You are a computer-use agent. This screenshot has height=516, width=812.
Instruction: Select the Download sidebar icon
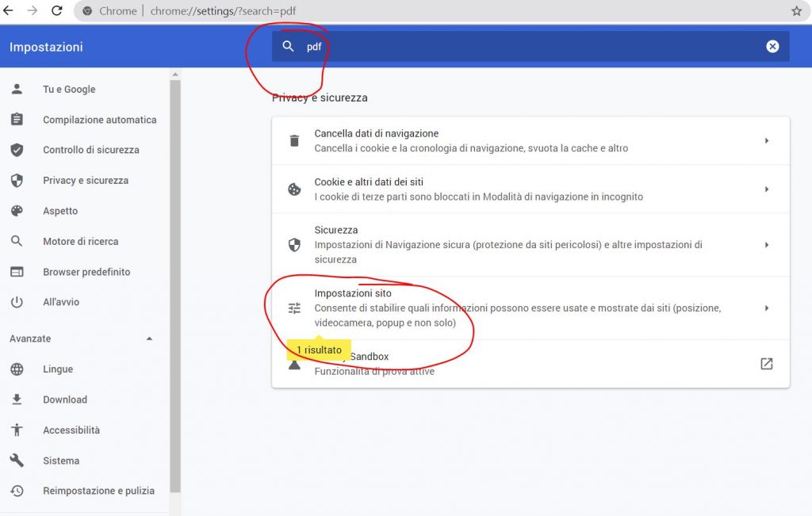click(17, 399)
